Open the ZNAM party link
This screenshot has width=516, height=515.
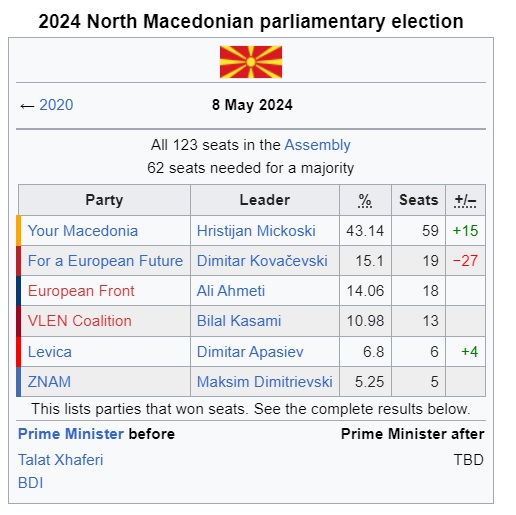[49, 382]
